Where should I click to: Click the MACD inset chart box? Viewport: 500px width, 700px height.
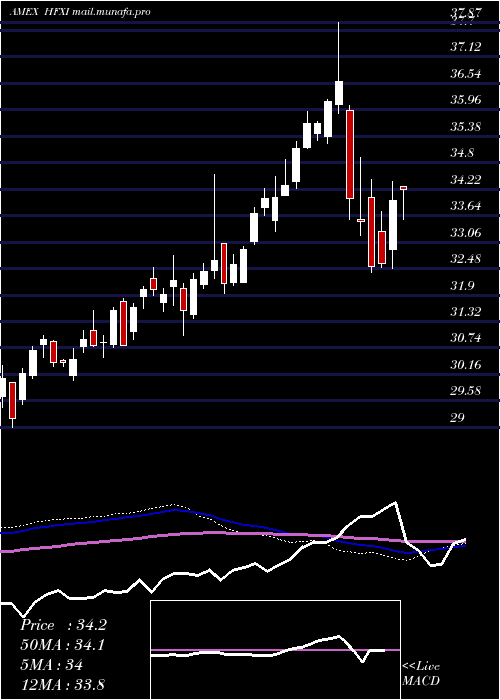coord(275,650)
